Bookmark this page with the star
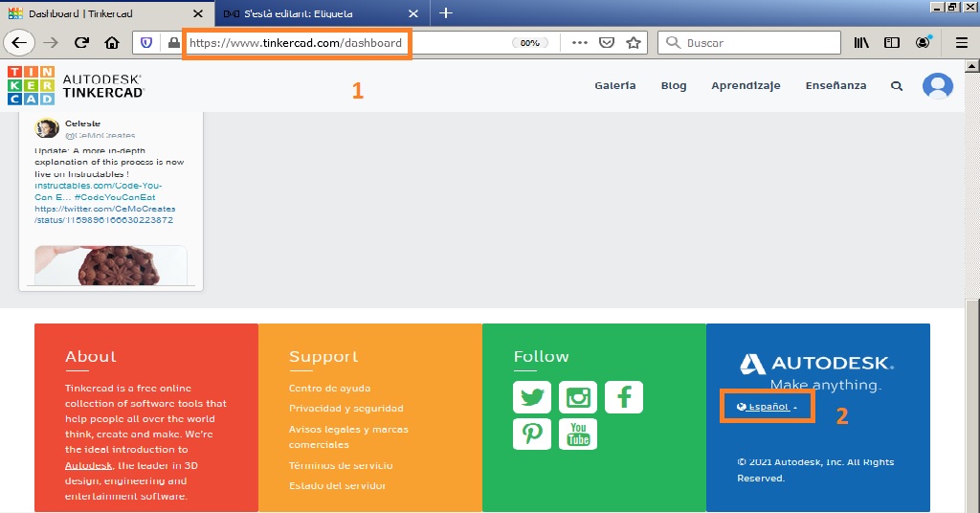The height and width of the screenshot is (513, 980). pyautogui.click(x=634, y=42)
